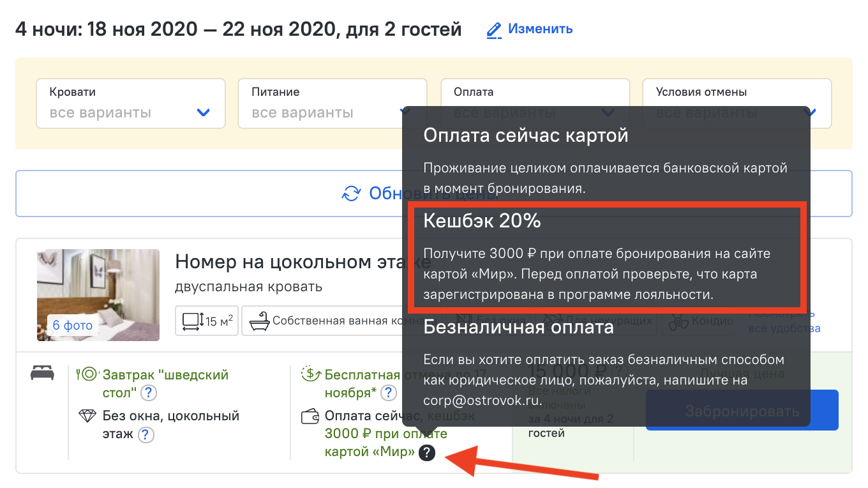This screenshot has height=488, width=868.
Task: Click the diamond icon beside Без окна
Action: point(87,416)
